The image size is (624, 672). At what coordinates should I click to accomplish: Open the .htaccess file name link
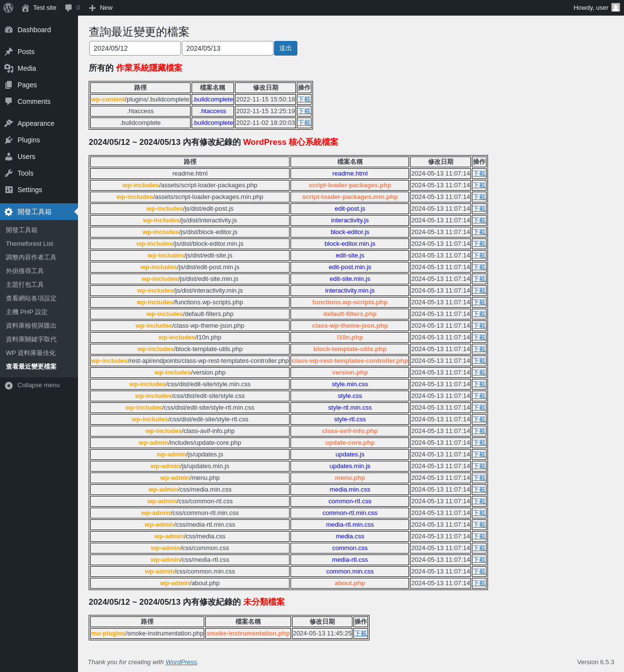(x=213, y=111)
